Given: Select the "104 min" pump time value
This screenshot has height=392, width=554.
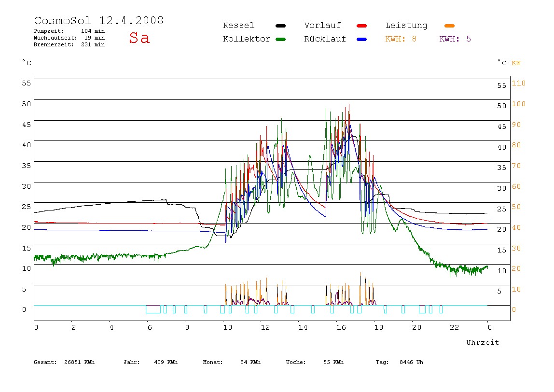Looking at the screenshot, I should pos(93,31).
